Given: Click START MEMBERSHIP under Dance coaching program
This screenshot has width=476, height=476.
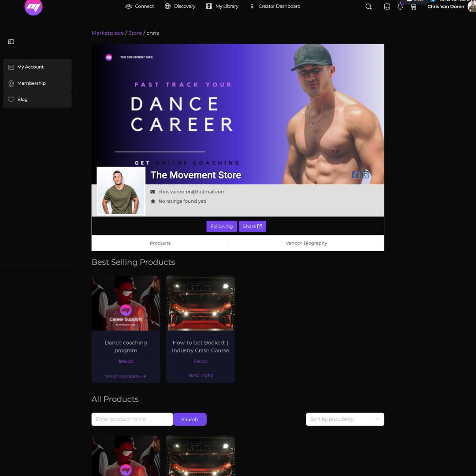Looking at the screenshot, I should tap(126, 376).
